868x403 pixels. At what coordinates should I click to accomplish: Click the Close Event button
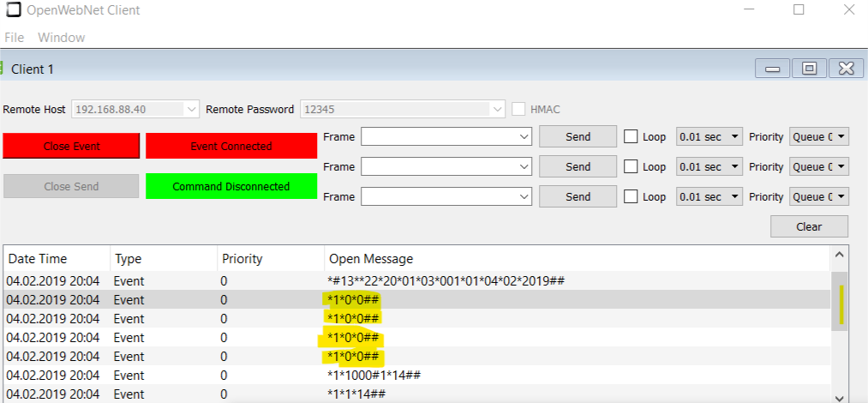tap(71, 146)
